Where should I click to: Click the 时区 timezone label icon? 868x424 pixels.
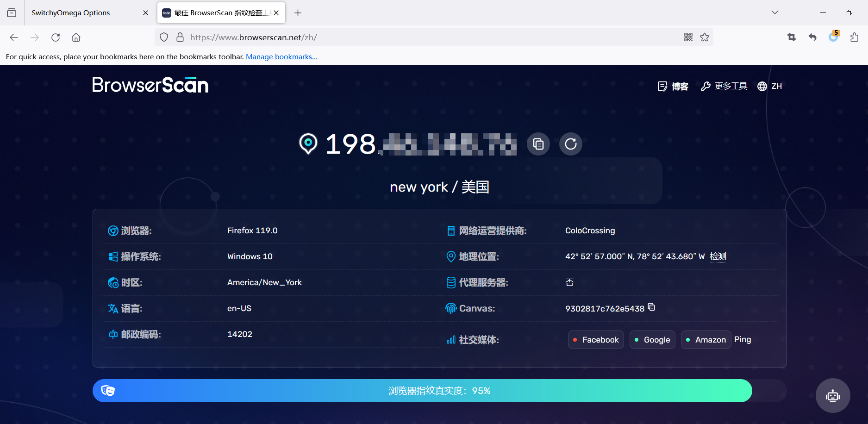point(113,282)
